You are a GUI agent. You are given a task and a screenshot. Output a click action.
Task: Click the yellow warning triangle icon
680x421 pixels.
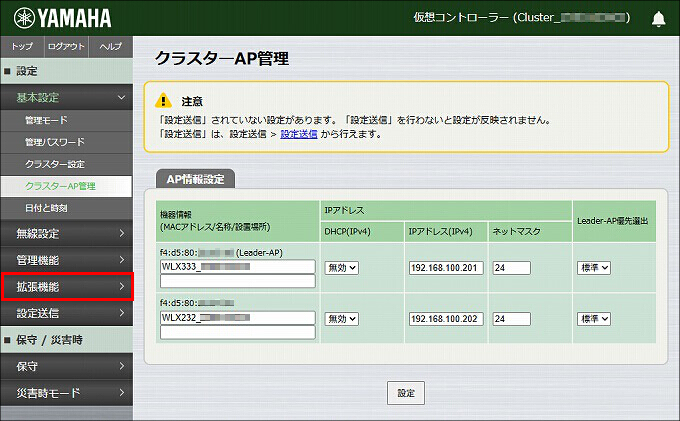click(163, 100)
